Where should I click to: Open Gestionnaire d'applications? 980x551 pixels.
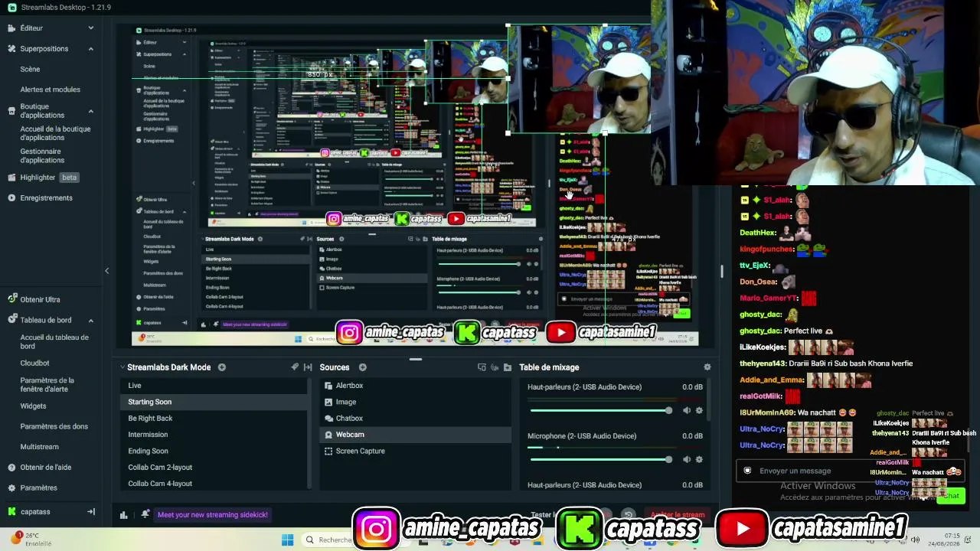[42, 156]
